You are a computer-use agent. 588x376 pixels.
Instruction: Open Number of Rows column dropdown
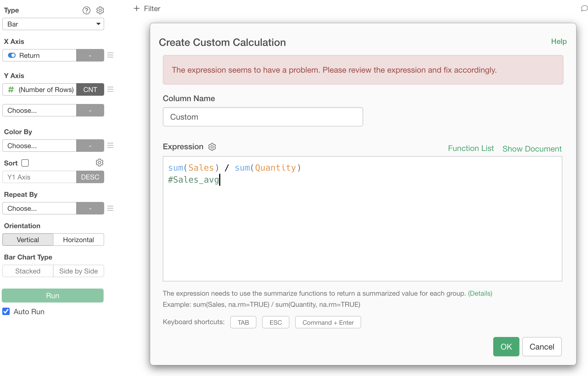(40, 89)
